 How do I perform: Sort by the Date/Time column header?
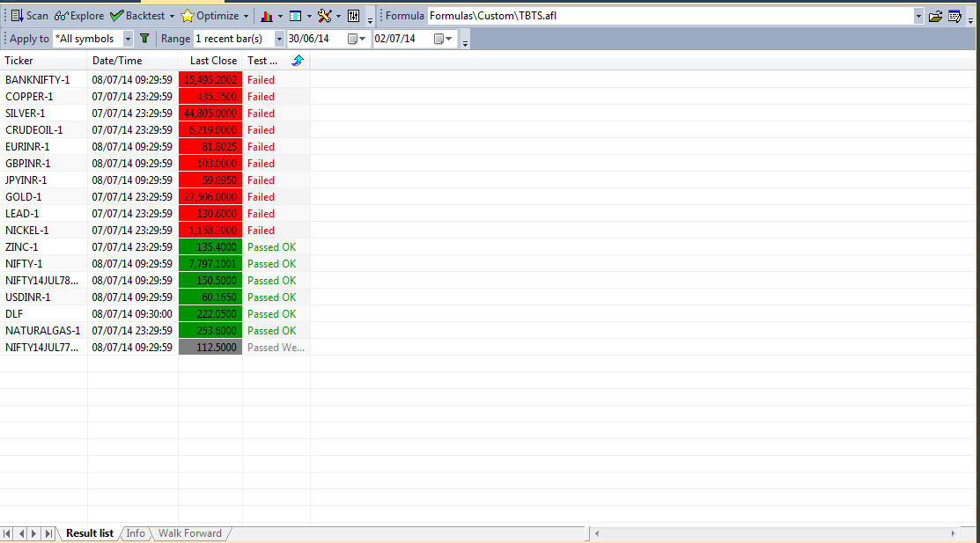[x=132, y=61]
